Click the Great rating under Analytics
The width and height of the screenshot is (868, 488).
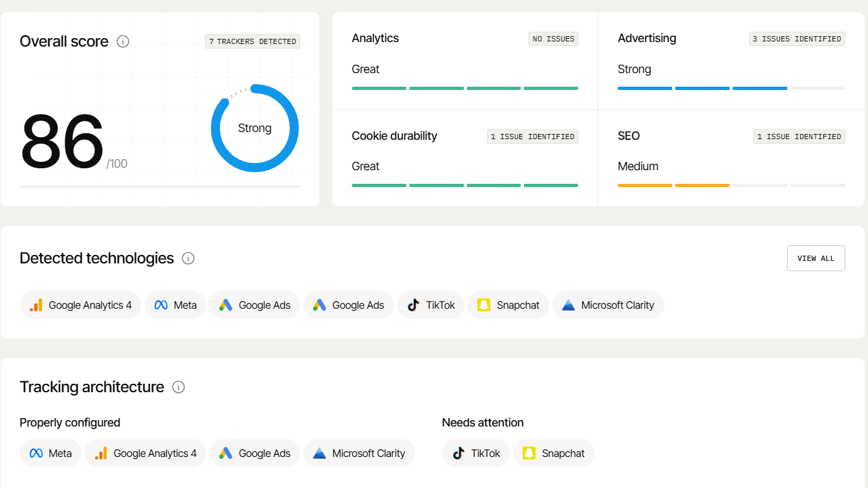(x=365, y=69)
